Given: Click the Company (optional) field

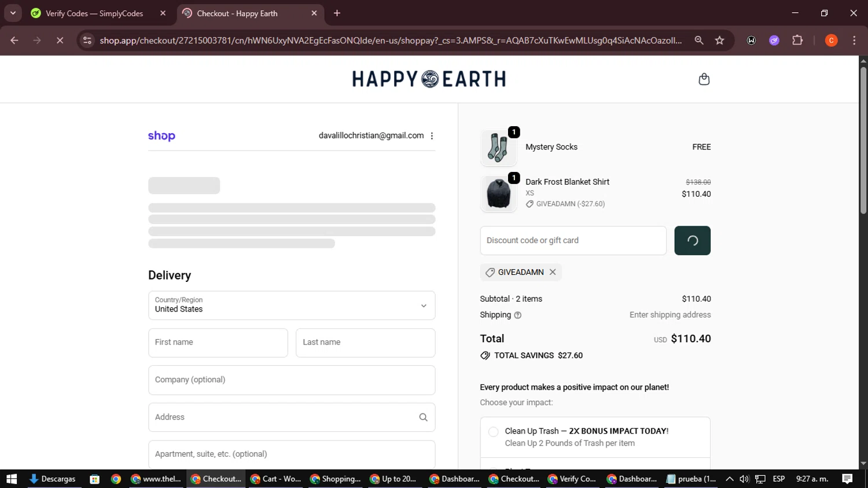Looking at the screenshot, I should coord(292,380).
